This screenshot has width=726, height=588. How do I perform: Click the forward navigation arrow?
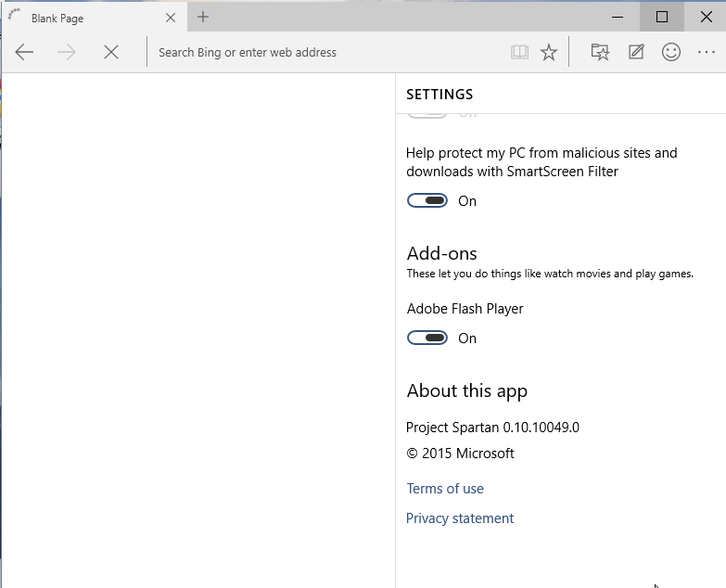coord(67,53)
